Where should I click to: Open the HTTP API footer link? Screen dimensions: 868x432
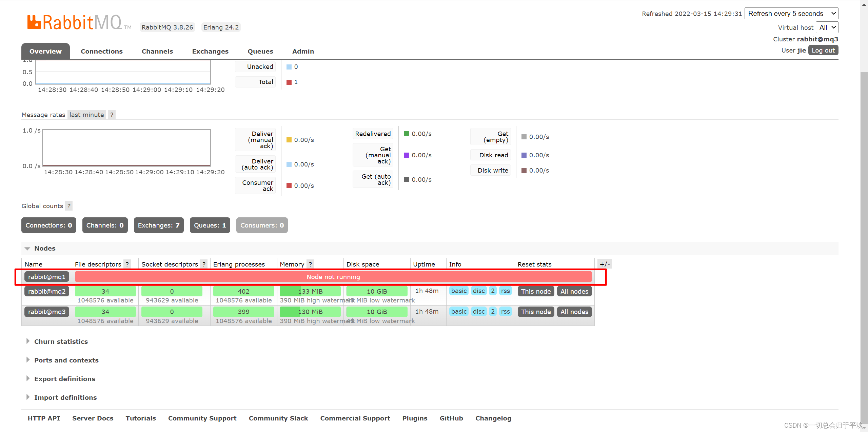[44, 418]
